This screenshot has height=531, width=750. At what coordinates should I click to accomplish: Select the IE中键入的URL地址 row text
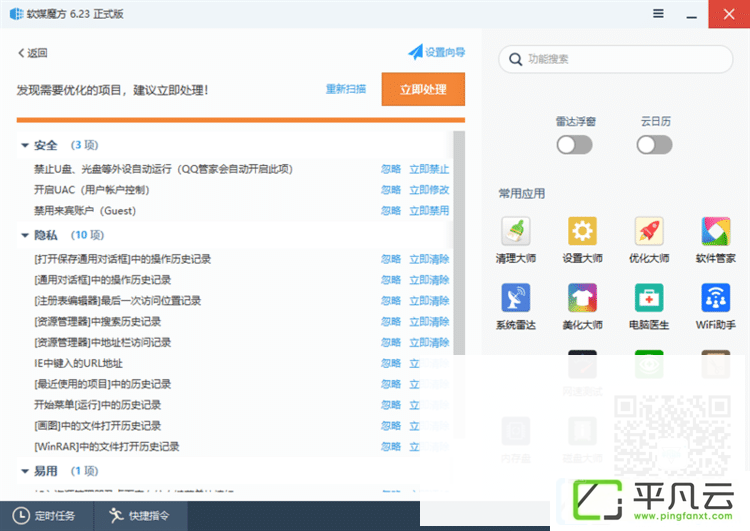click(x=78, y=364)
